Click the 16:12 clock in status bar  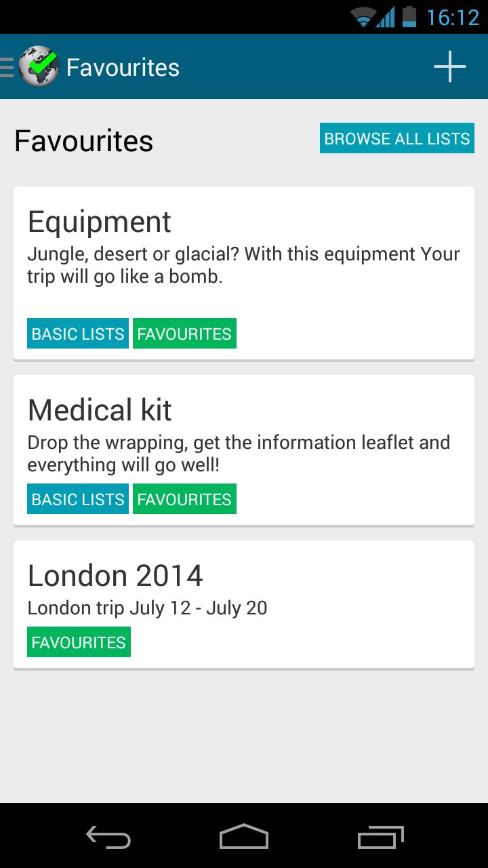pos(453,17)
